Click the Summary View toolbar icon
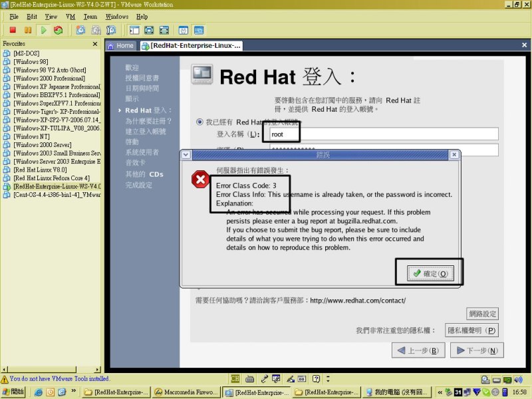This screenshot has height=399, width=532. click(x=184, y=30)
